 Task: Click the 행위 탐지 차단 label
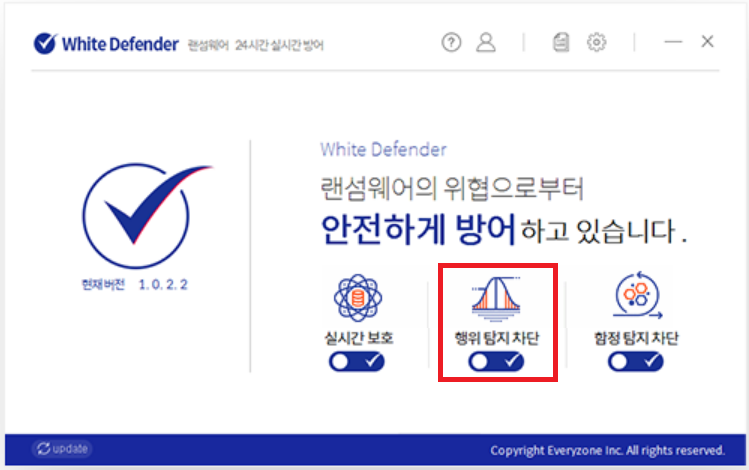tap(496, 338)
